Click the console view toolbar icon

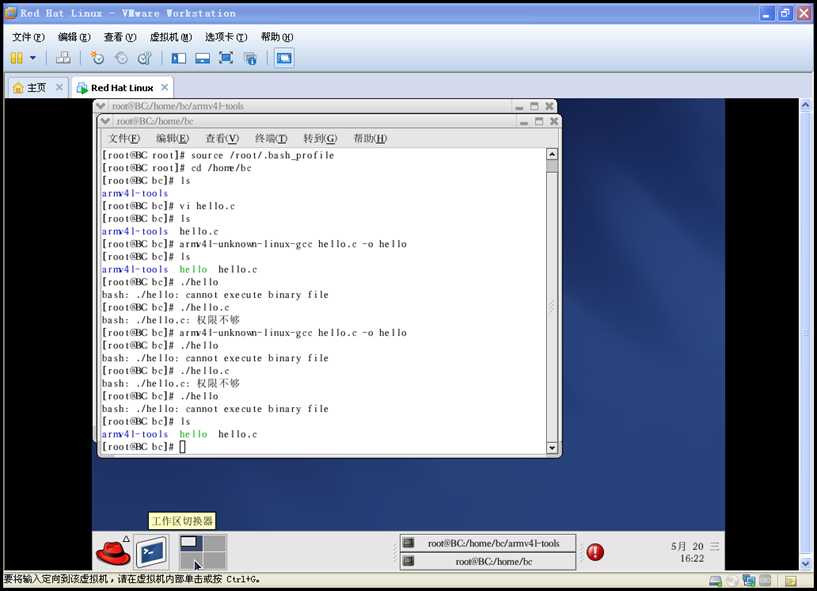284,58
